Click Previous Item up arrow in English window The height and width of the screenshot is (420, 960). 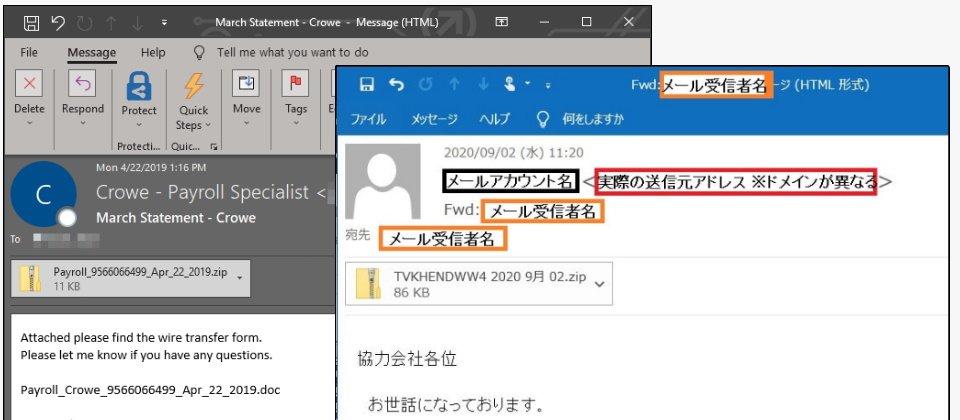(111, 23)
